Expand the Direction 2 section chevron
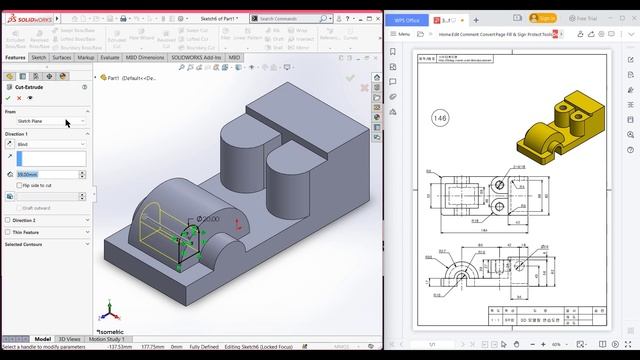 tap(87, 220)
